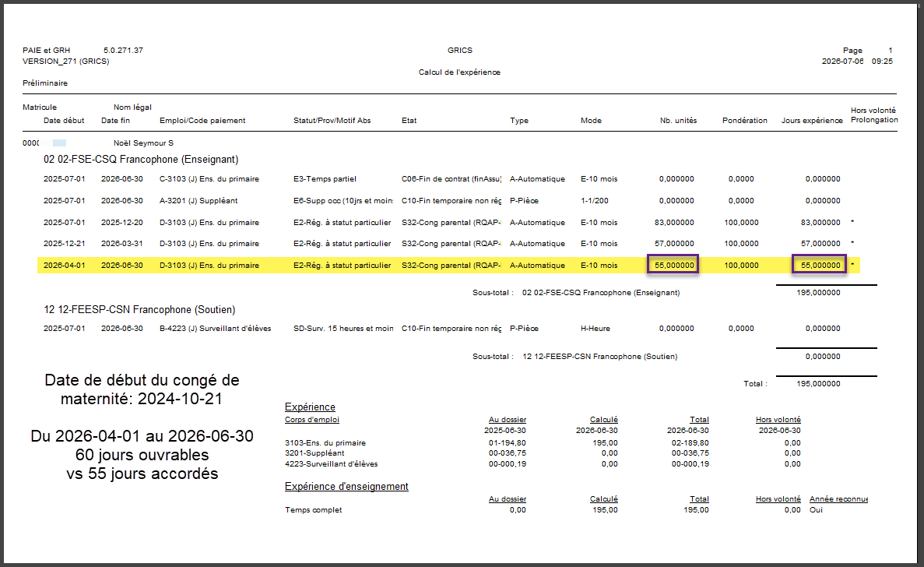Click the 'Nom légal' column header

[132, 107]
